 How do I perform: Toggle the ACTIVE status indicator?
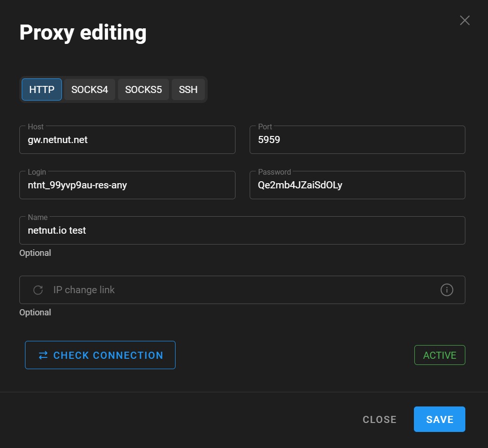(439, 355)
